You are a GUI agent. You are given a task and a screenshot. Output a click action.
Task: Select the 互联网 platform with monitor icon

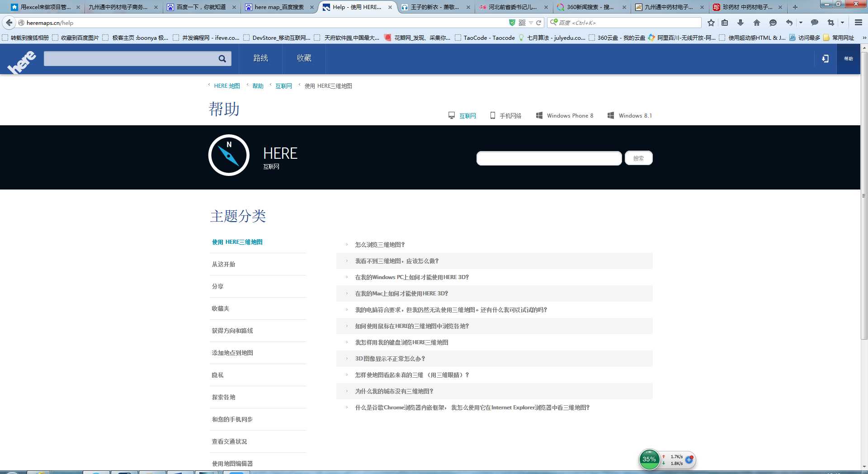point(462,116)
